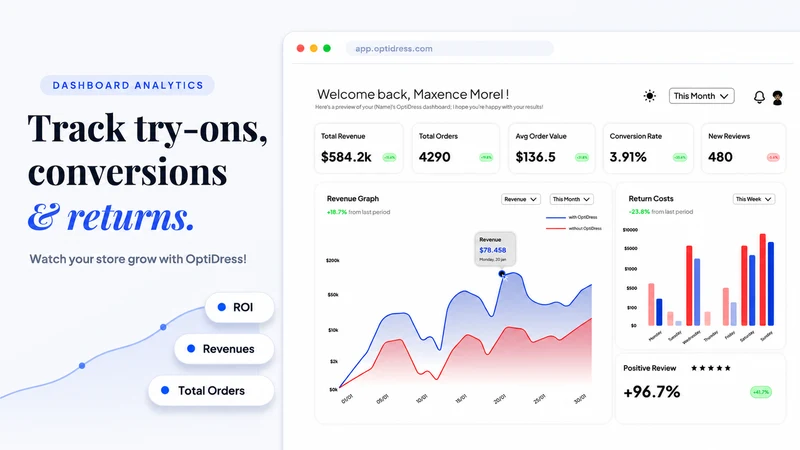Toggle light mode sun icon
This screenshot has width=800, height=450.
tap(649, 96)
